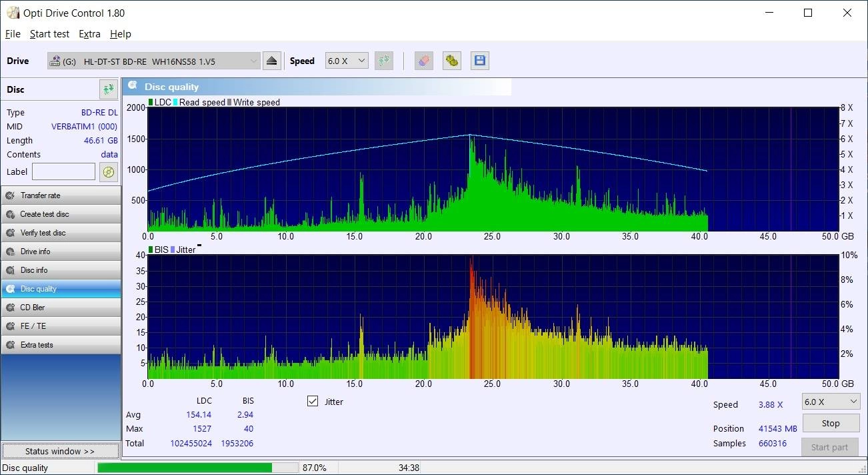
Task: Open the File menu
Action: 13,34
